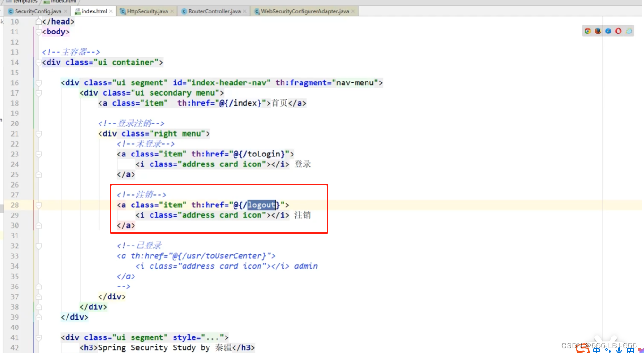This screenshot has height=353, width=644.
Task: Close the RouterController.java tab
Action: 245,11
